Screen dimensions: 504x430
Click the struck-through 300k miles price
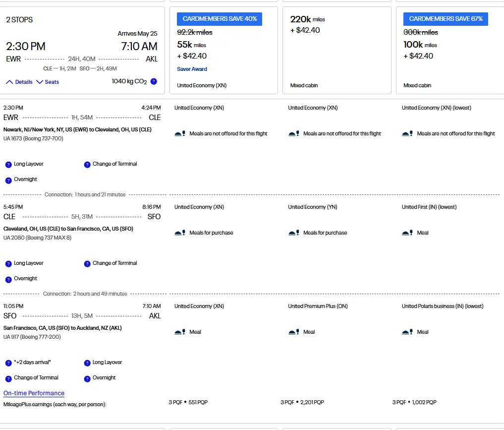(421, 32)
